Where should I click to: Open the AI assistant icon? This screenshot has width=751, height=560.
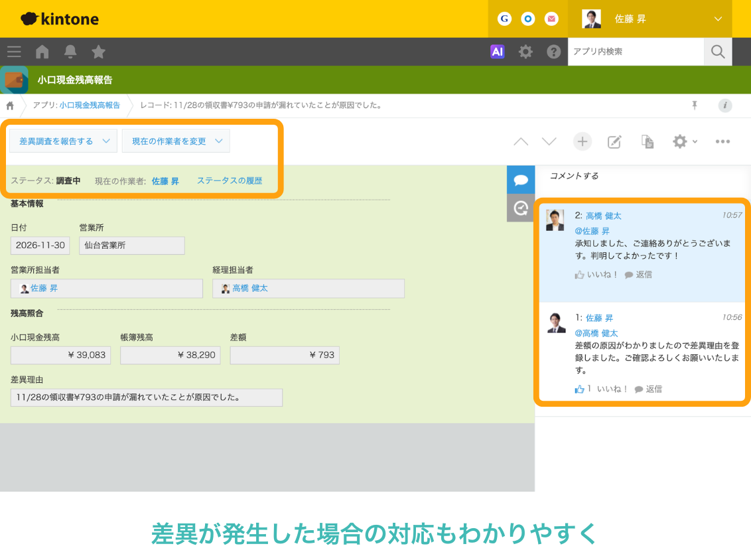pos(497,51)
